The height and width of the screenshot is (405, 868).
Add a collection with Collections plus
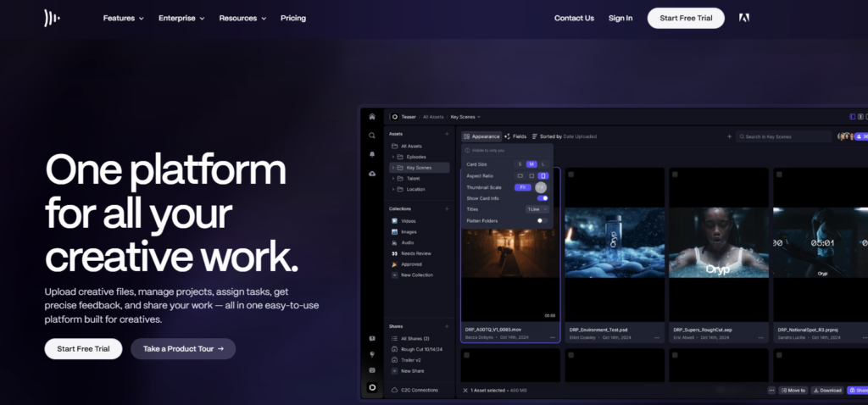(x=447, y=208)
